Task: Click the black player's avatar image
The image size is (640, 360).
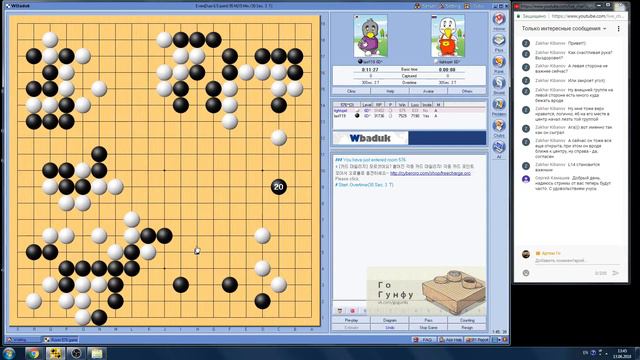Action: pyautogui.click(x=370, y=36)
